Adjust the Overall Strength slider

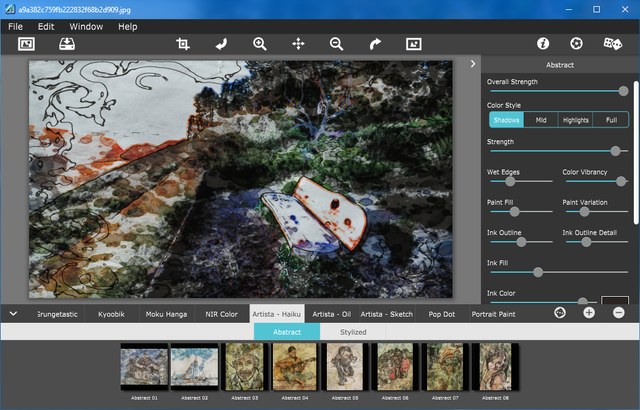(623, 91)
